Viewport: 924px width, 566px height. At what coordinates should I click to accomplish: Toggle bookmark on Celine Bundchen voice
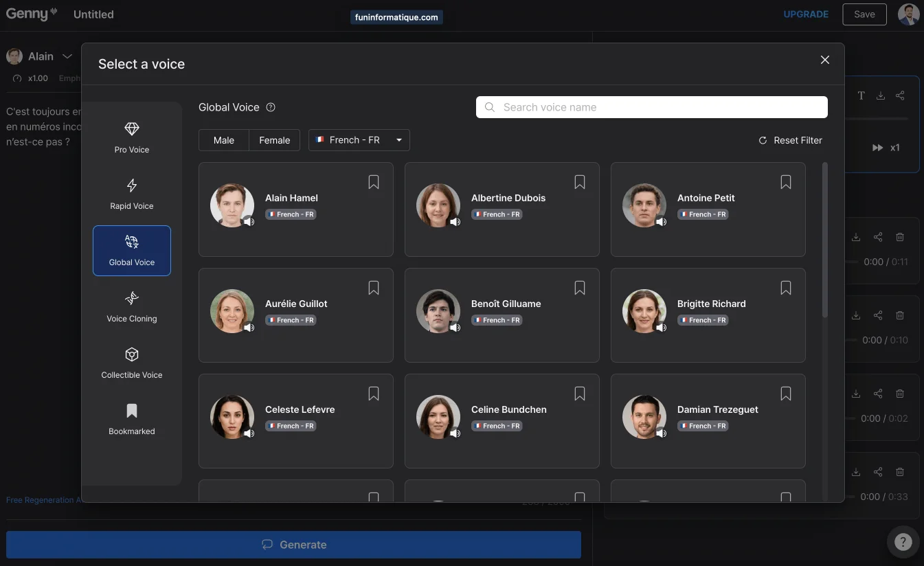click(580, 394)
